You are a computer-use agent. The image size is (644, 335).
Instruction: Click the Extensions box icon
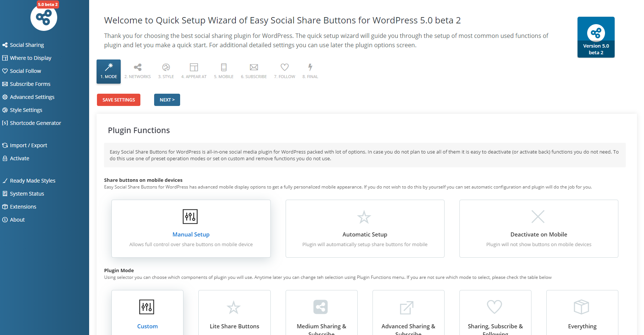[5, 207]
